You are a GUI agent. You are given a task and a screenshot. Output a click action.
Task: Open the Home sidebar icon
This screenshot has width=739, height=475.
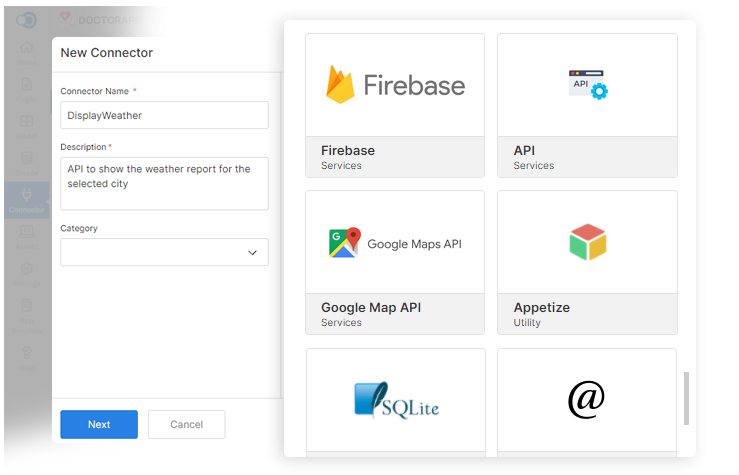coord(26,53)
